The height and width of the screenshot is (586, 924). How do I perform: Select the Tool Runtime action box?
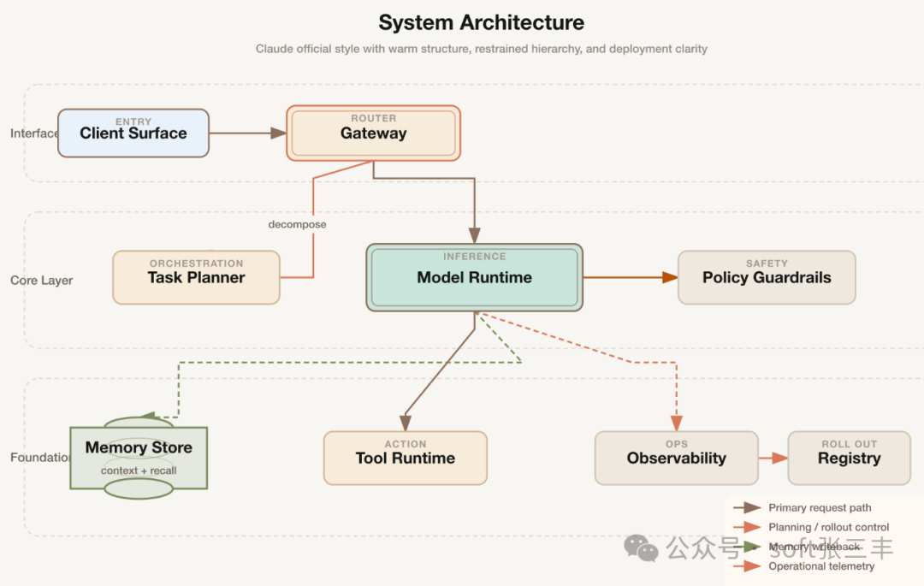pos(406,459)
